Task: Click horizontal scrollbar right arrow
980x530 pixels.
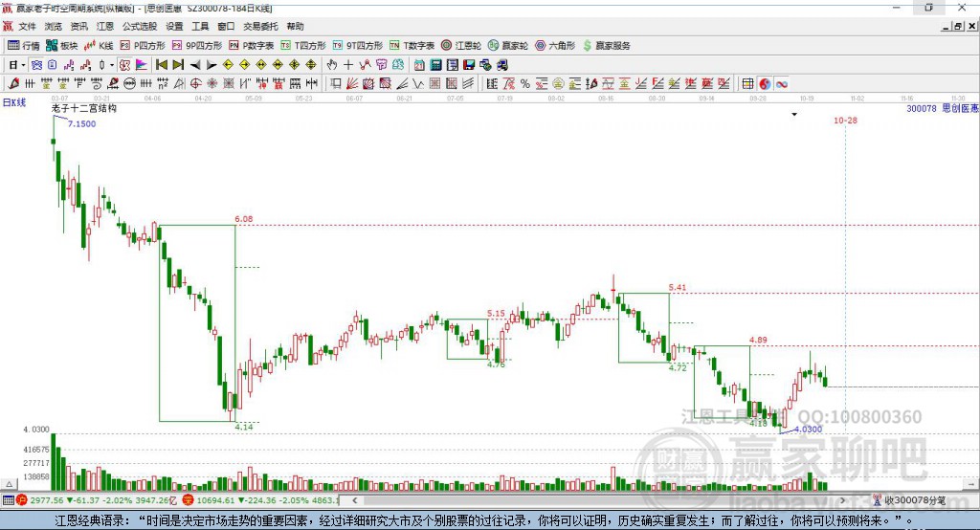Action: pyautogui.click(x=842, y=500)
